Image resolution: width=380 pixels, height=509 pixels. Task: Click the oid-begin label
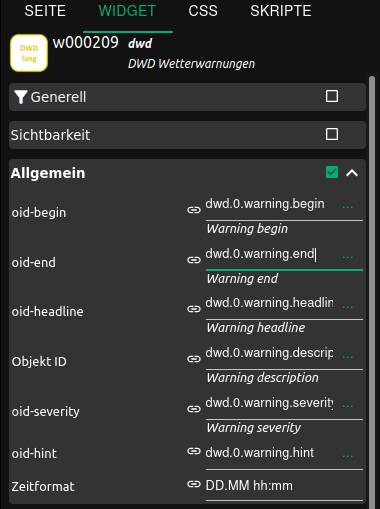point(39,213)
